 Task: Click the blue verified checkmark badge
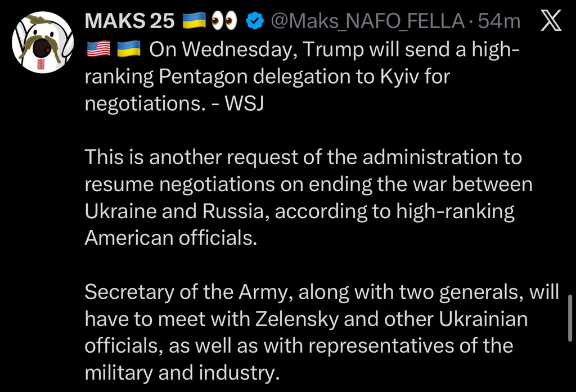(x=256, y=21)
